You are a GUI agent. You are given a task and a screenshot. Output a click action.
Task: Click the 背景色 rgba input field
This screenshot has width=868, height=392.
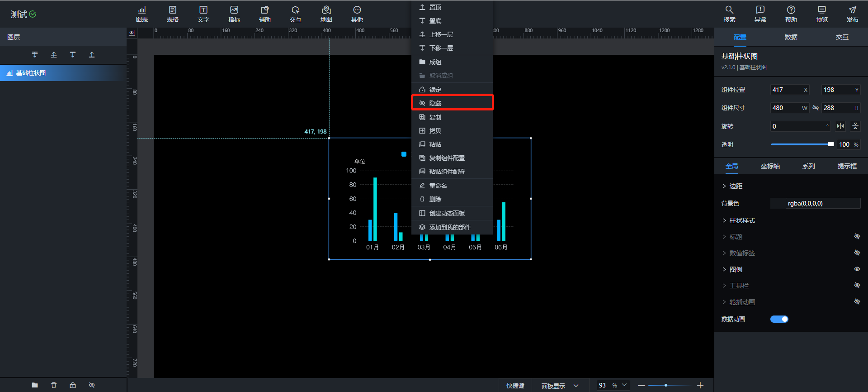(x=822, y=203)
